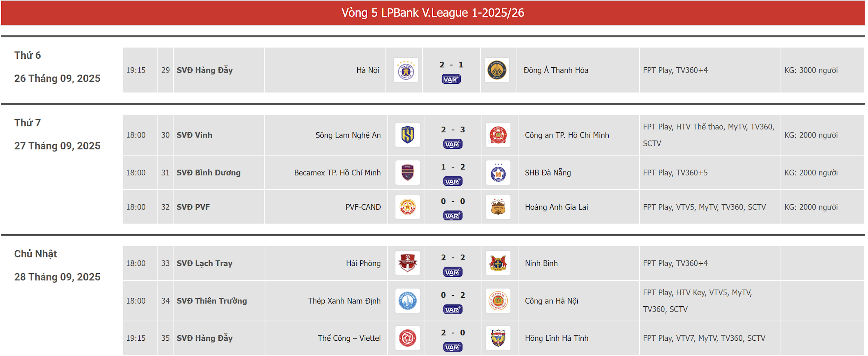The width and height of the screenshot is (868, 356).
Task: Click the Thể Công – Viettel team name
Action: tap(349, 338)
